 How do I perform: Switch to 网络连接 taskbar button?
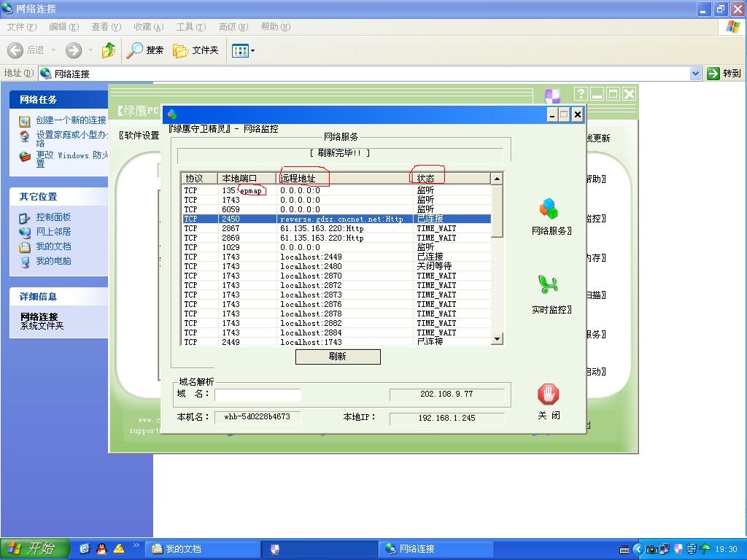pos(436,549)
